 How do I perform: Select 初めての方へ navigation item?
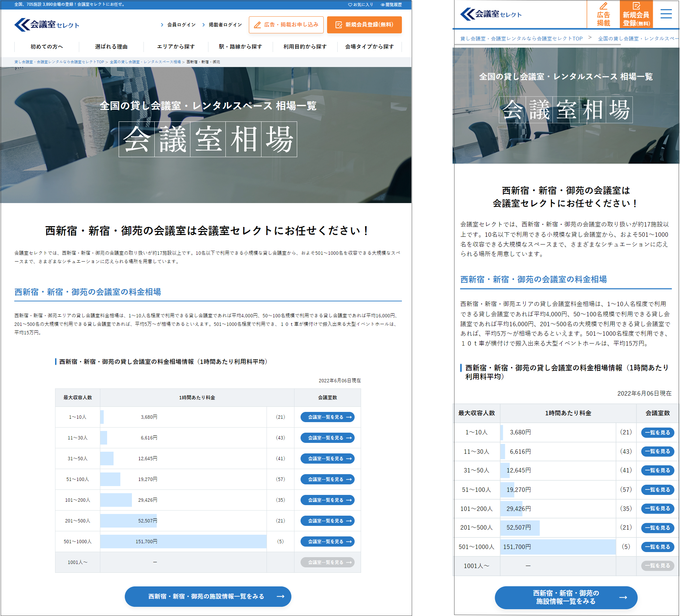pos(47,47)
